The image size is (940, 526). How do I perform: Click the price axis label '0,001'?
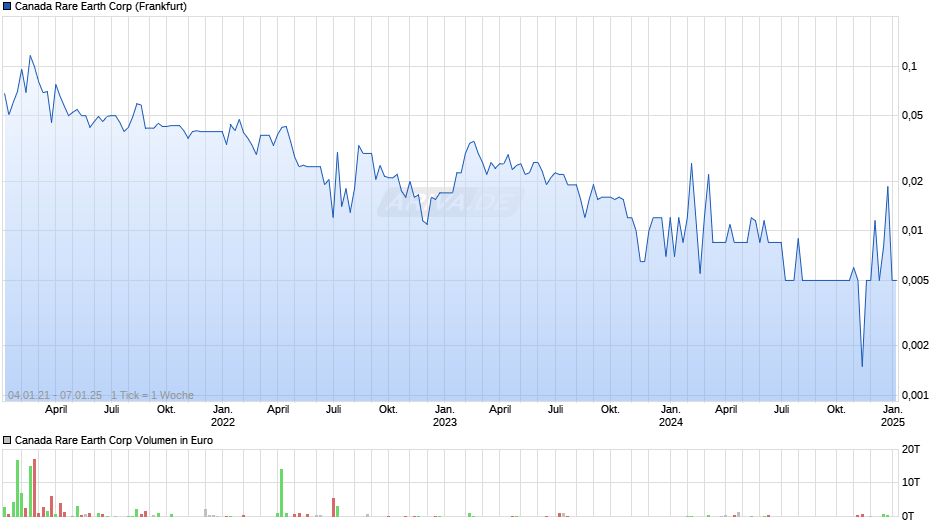915,395
